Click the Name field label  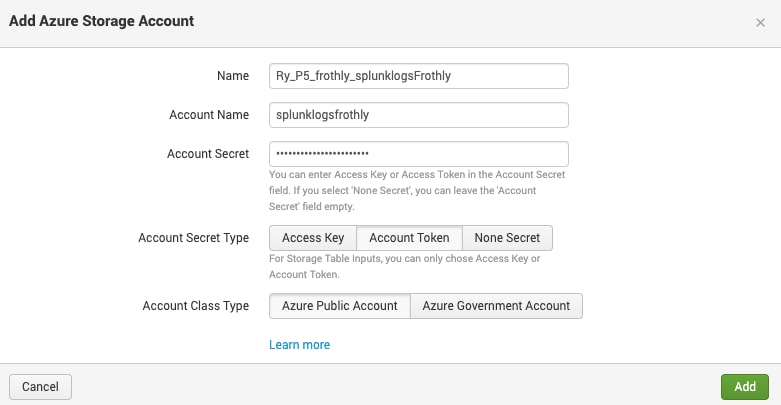click(x=233, y=76)
